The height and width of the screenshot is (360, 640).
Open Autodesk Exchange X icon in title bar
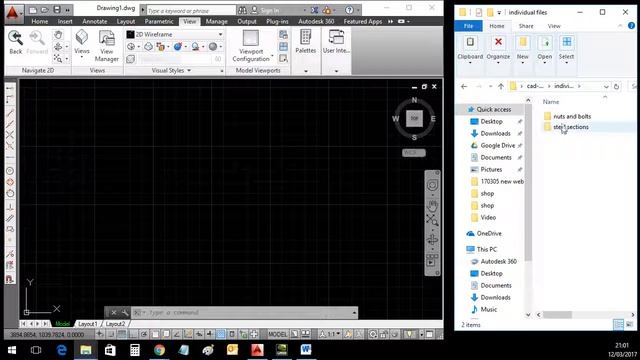click(x=315, y=10)
